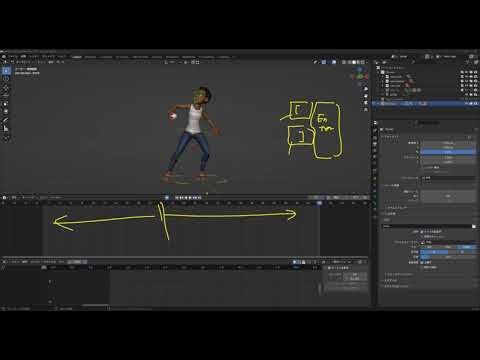The image size is (480, 360).
Task: Select the Move tool
Action: coord(6,87)
